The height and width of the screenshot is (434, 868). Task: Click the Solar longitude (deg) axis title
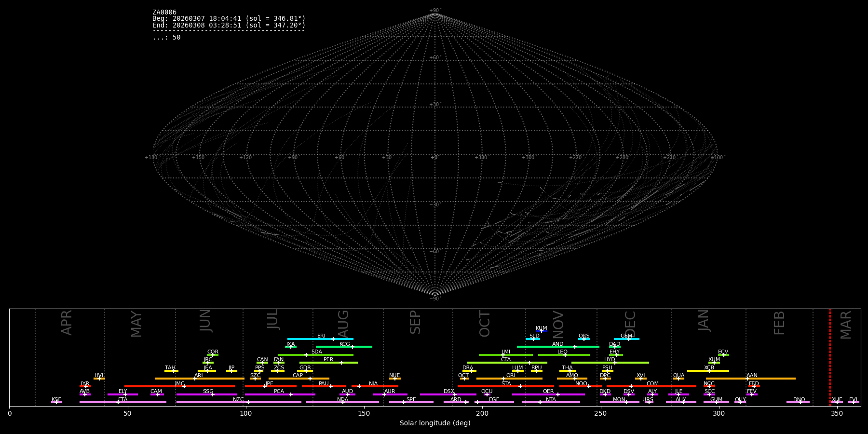pos(435,423)
